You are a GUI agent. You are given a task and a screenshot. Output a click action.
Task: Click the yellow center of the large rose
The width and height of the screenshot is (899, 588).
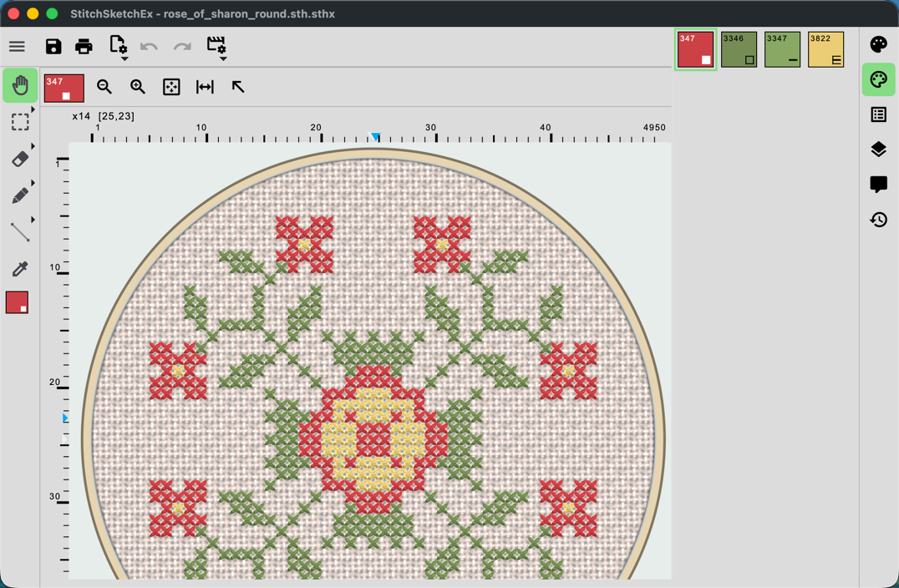tap(373, 440)
